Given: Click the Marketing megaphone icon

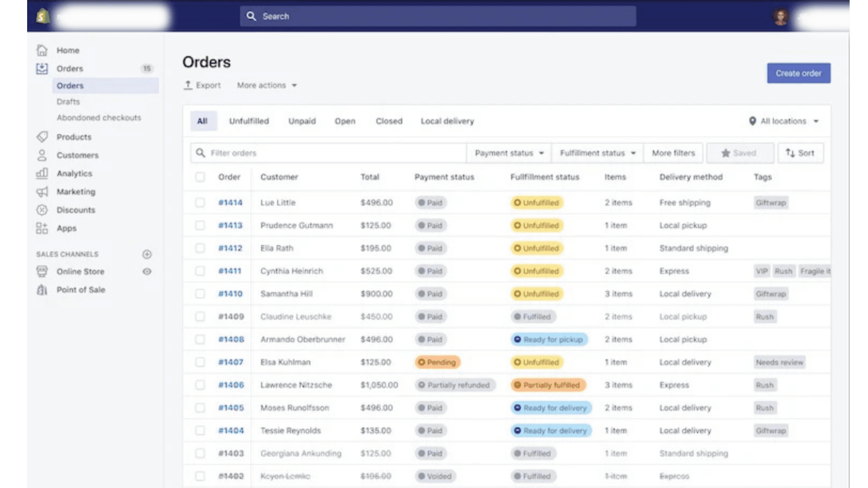Looking at the screenshot, I should click(42, 192).
